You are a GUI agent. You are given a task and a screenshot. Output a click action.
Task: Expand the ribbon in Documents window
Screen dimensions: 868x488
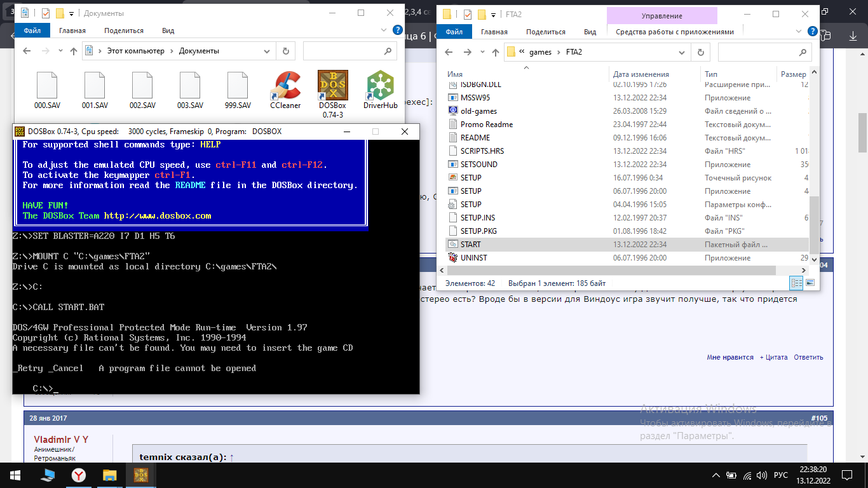[383, 30]
